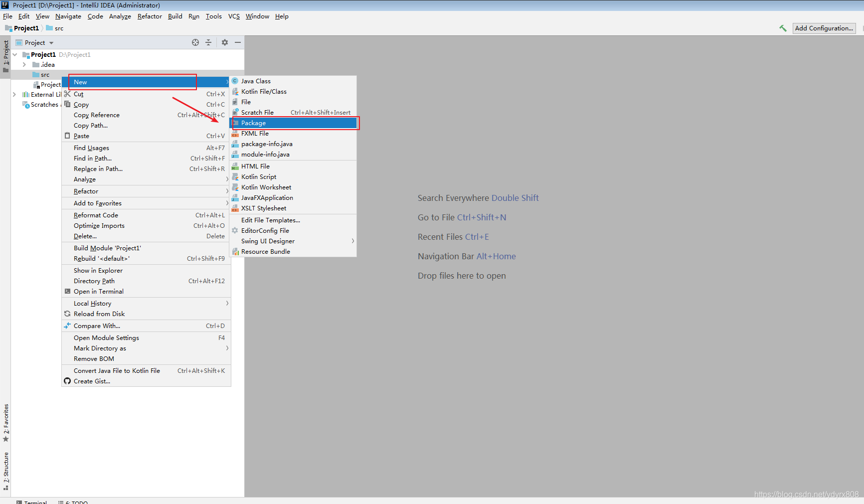Choose Rebuild '<default>' entry
This screenshot has width=864, height=504.
[146, 258]
